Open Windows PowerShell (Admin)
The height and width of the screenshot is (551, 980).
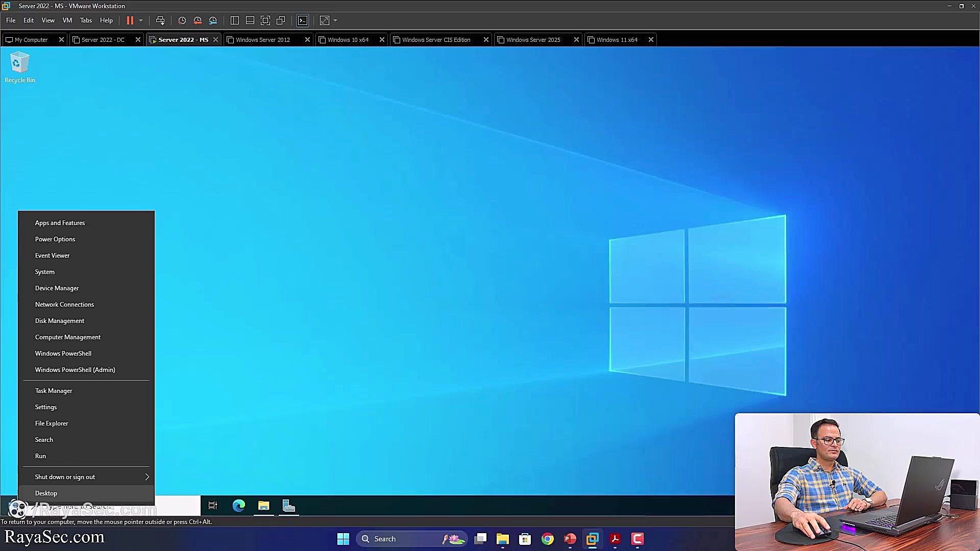click(86, 370)
